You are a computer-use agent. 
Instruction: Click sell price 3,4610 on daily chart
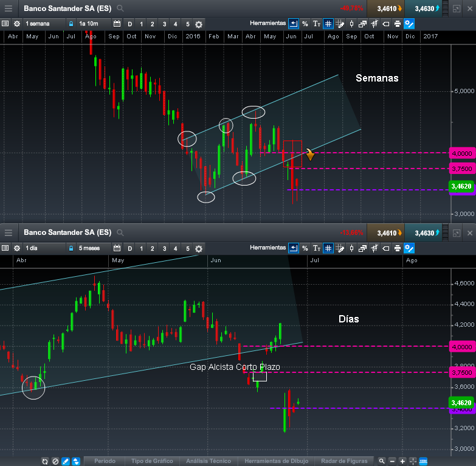point(385,233)
